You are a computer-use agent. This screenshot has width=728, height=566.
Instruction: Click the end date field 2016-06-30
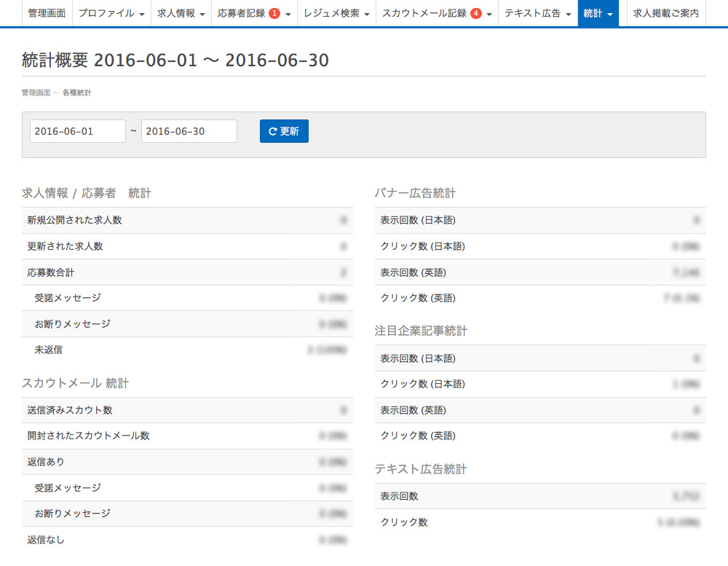pyautogui.click(x=189, y=131)
